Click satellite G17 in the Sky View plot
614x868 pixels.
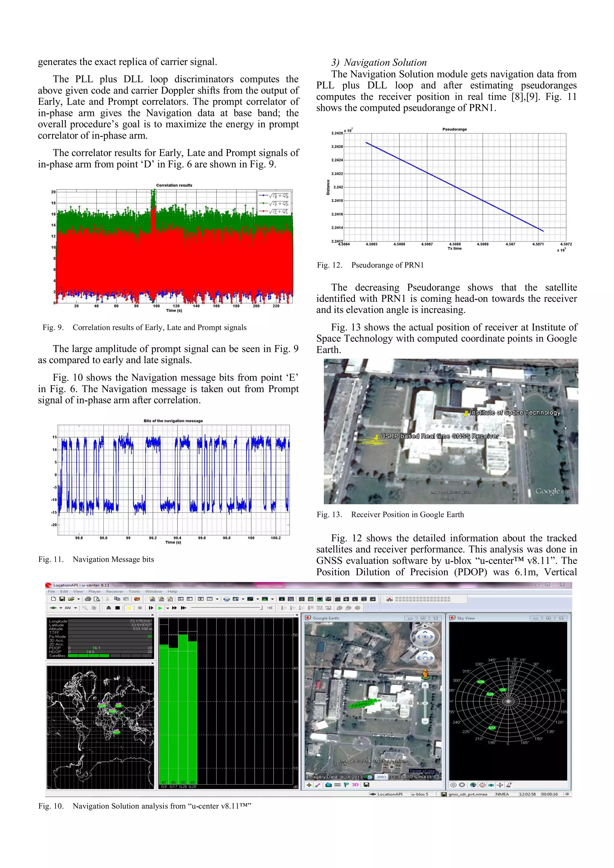coord(492,728)
